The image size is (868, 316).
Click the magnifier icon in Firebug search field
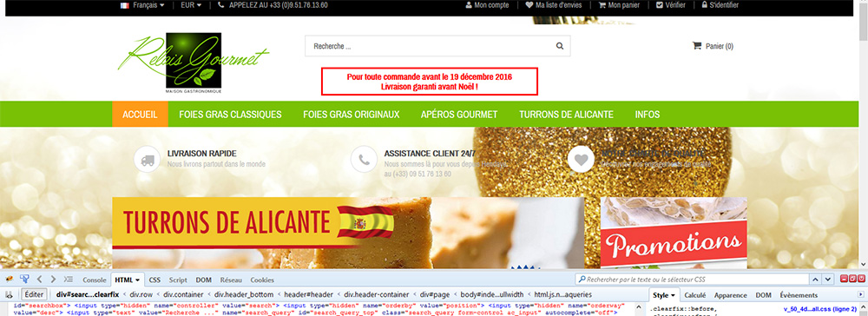pos(582,280)
